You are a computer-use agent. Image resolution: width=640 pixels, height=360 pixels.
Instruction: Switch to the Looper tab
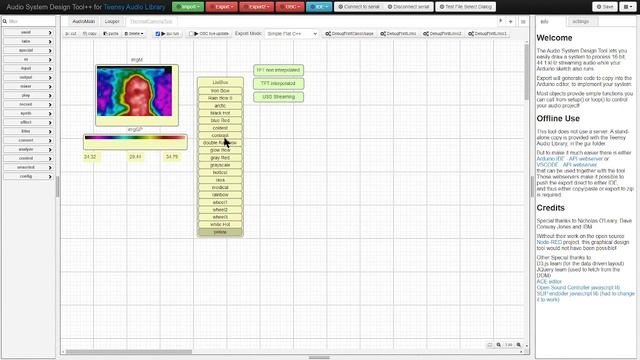click(112, 21)
